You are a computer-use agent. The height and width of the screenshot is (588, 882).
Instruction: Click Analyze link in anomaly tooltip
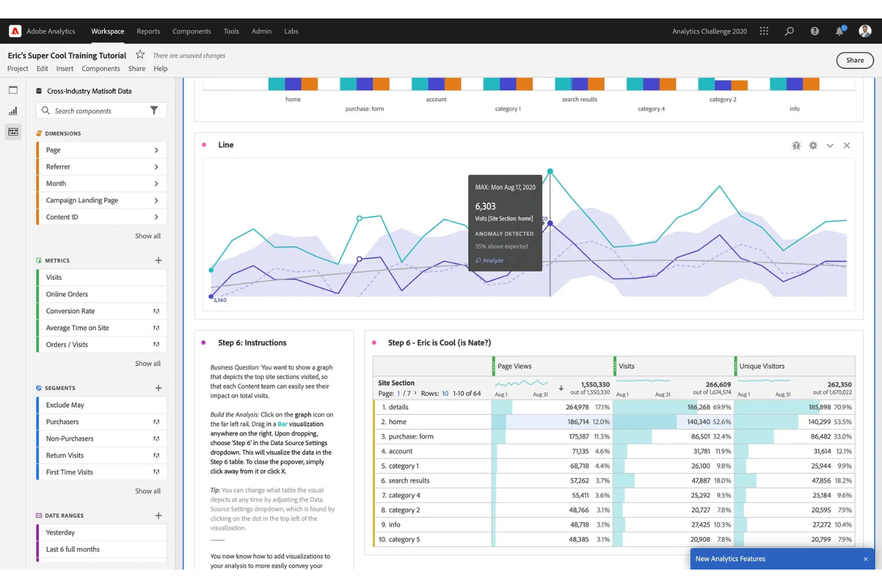click(489, 260)
